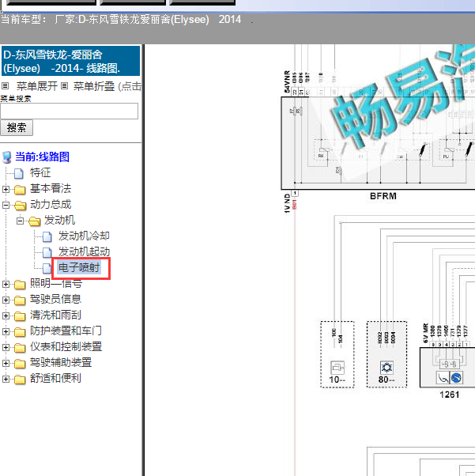This screenshot has height=476, width=475.
Task: Click the component number 1261 label
Action: 450,395
